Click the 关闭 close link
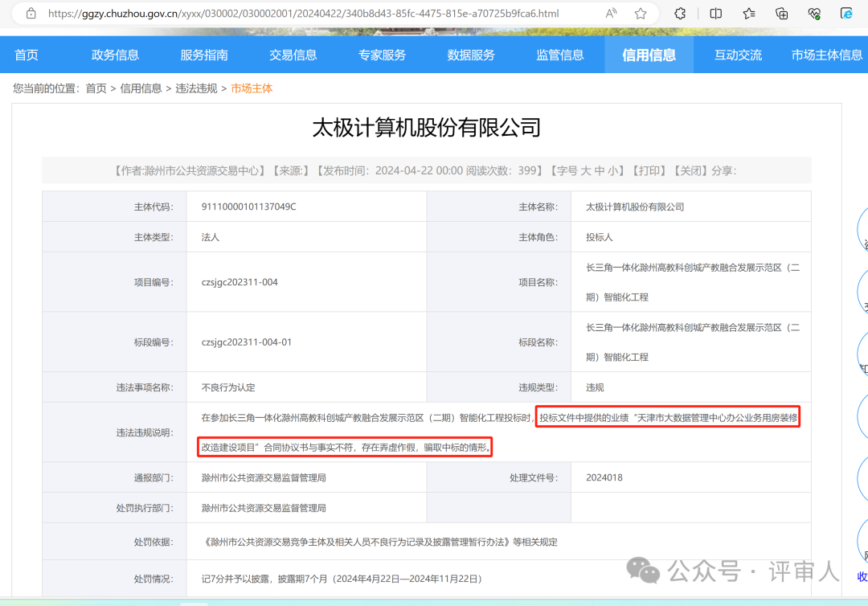Viewport: 868px width, 606px height. point(690,170)
